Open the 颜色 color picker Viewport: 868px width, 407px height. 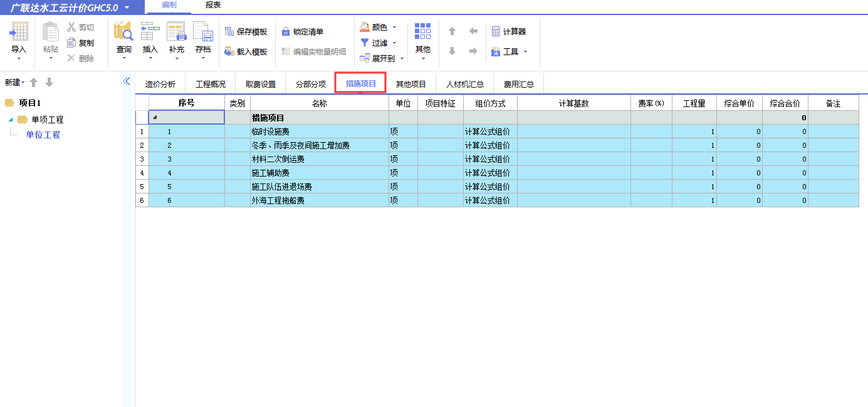(378, 27)
